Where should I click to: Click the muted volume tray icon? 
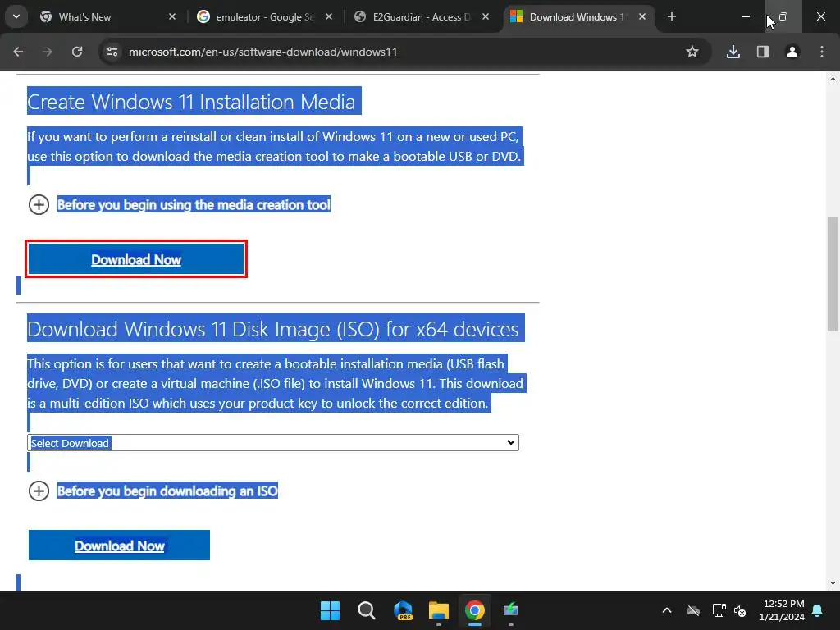741,610
